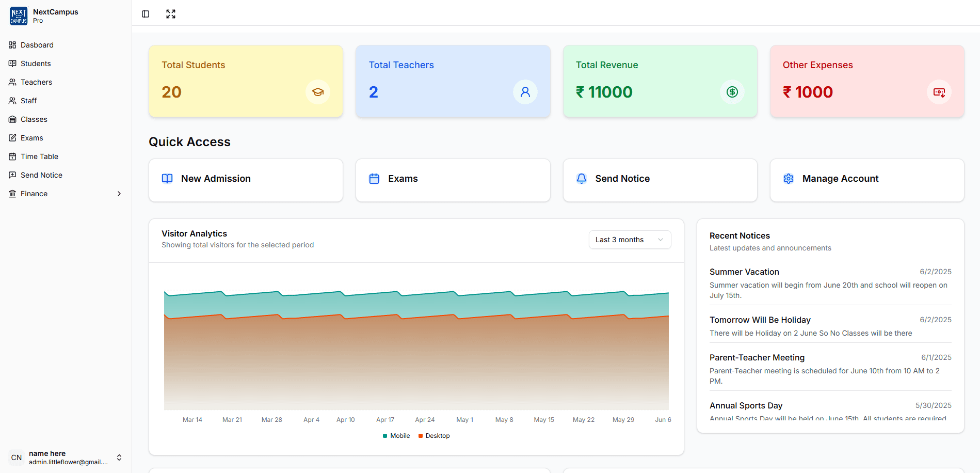
Task: Toggle the Desktop legend swatch
Action: click(421, 436)
